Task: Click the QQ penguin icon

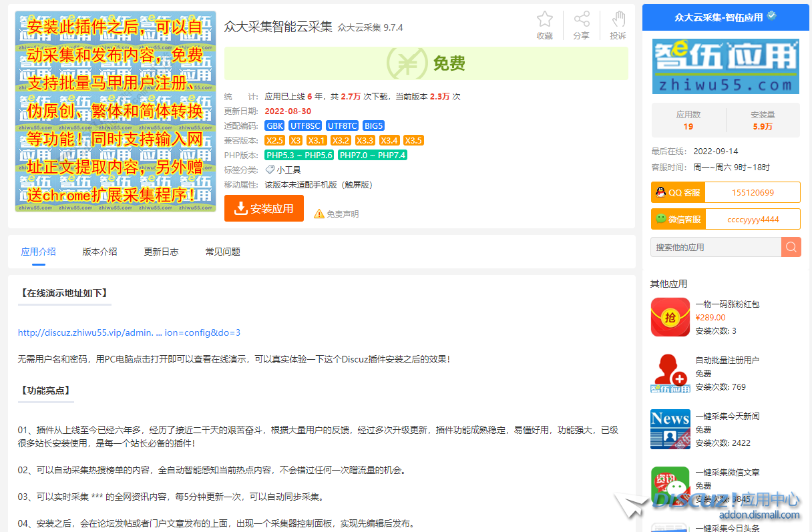Action: click(x=660, y=192)
